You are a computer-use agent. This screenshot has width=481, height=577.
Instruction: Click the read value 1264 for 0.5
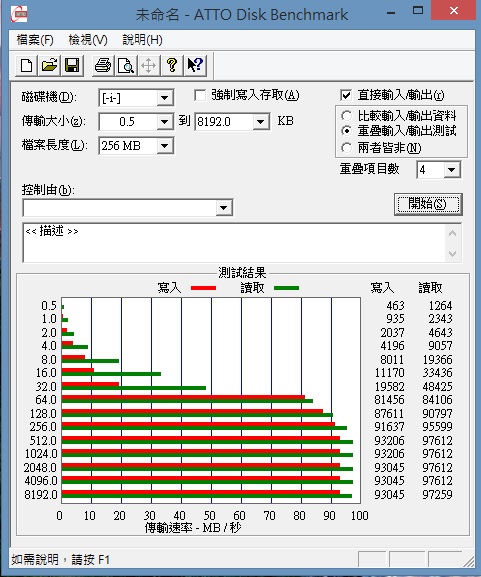(440, 305)
